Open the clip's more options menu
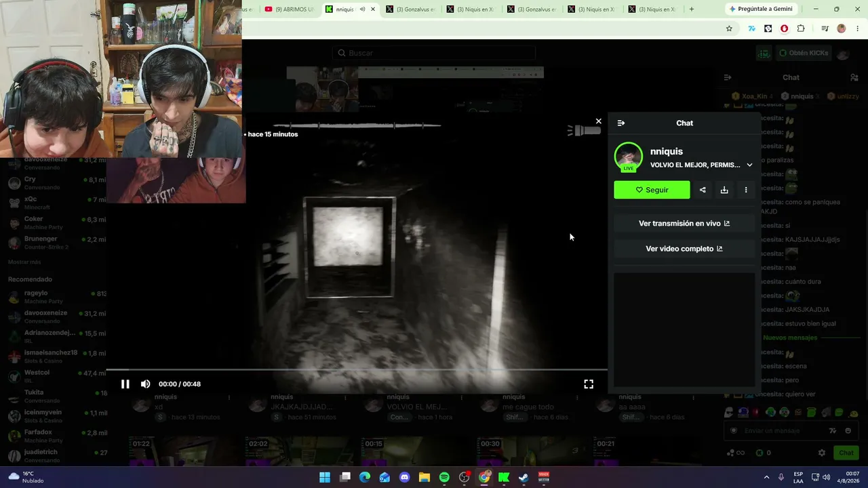The image size is (868, 488). [746, 190]
